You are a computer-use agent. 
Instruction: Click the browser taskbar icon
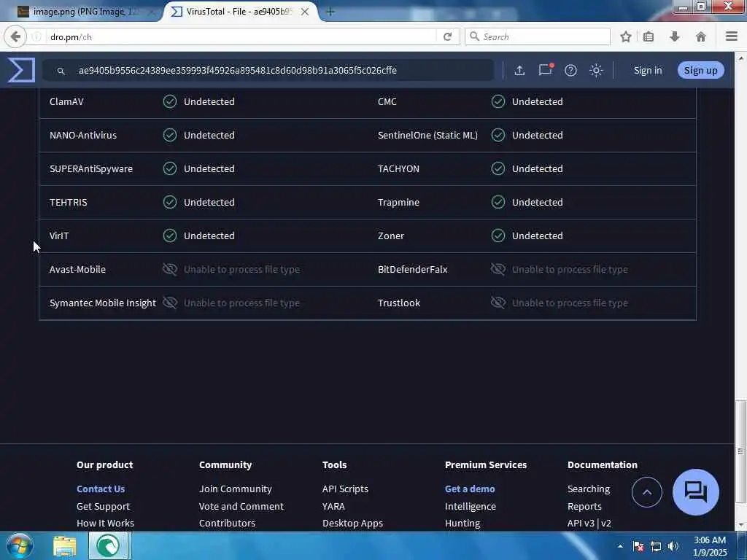click(x=108, y=545)
